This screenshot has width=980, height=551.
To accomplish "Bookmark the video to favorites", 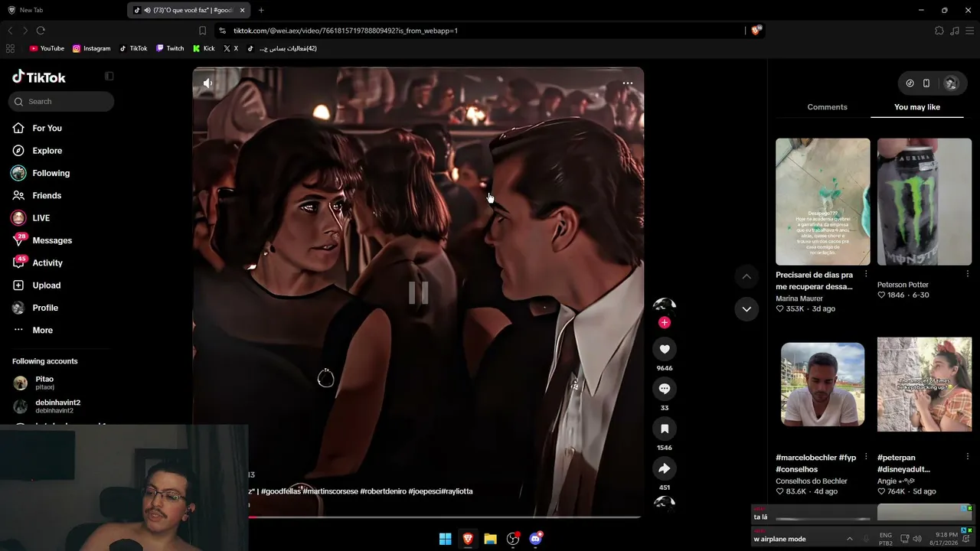I will pos(665,429).
